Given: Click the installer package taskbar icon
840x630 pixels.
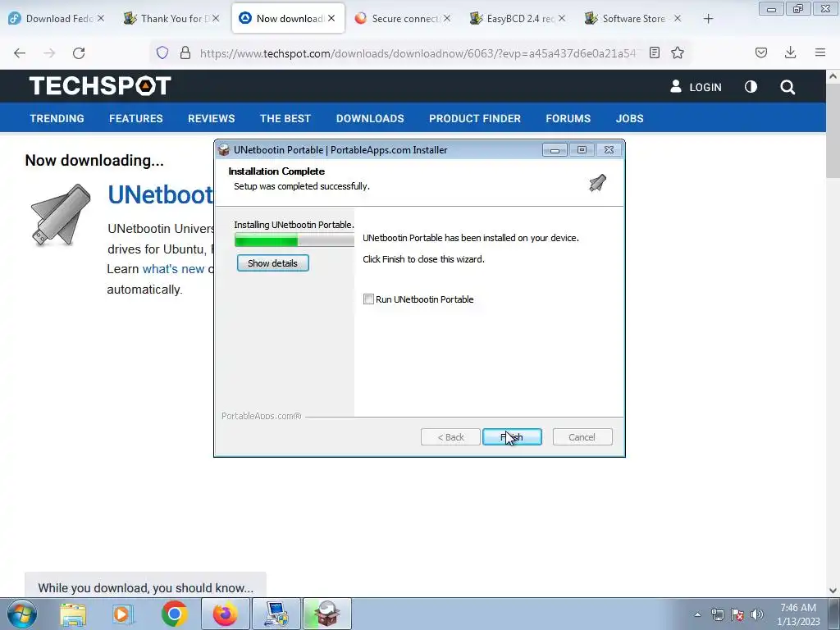Looking at the screenshot, I should (326, 614).
